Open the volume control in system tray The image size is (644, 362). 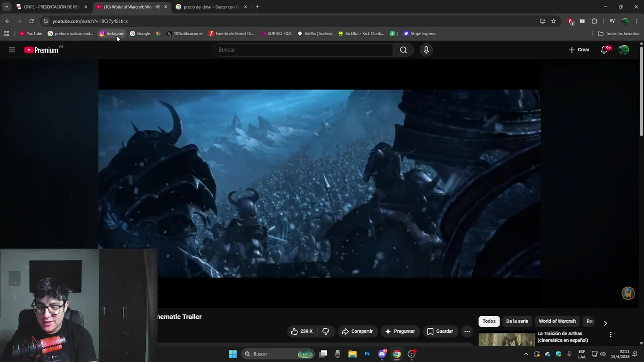click(603, 354)
